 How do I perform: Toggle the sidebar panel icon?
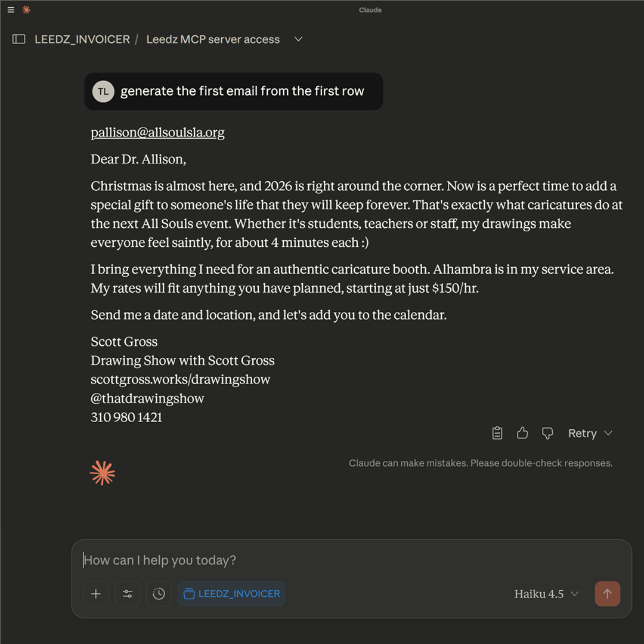pos(19,39)
